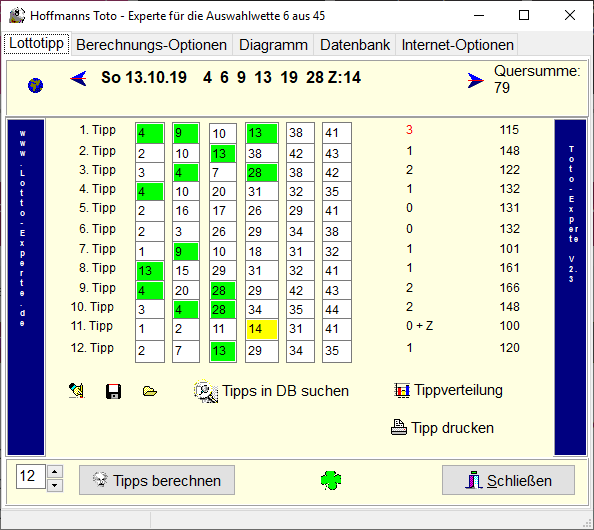This screenshot has height=530, width=594.
Task: Go to next draw with right arrow
Action: click(475, 80)
